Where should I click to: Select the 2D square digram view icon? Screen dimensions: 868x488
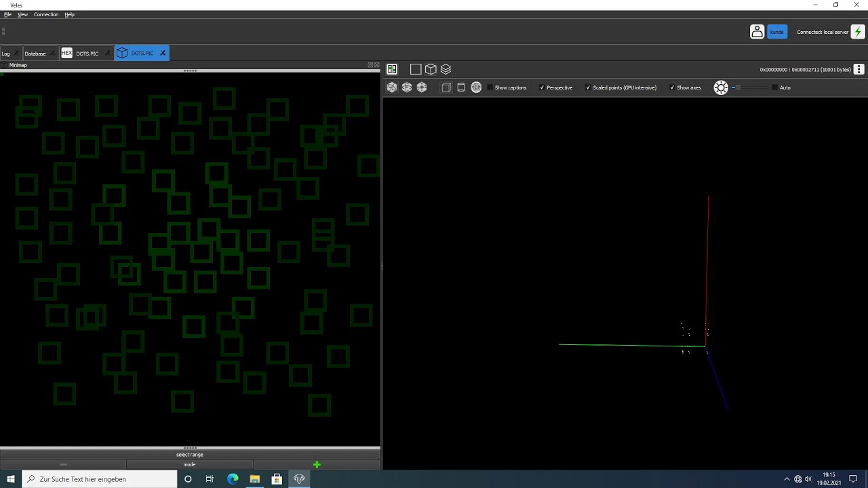[416, 69]
